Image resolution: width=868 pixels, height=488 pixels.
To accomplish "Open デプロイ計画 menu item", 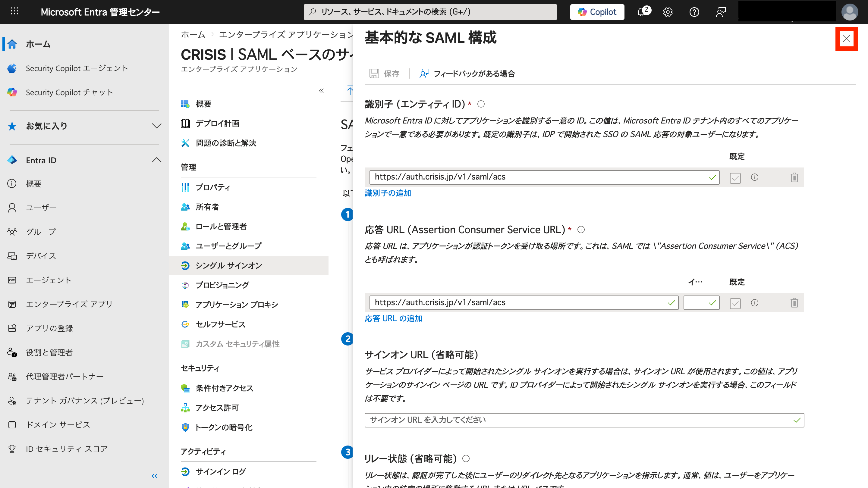I will pos(249,124).
